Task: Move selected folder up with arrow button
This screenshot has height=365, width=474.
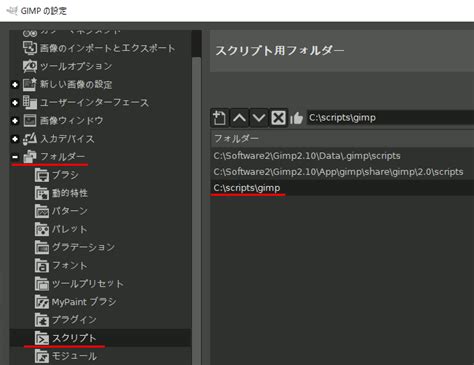Action: [x=239, y=118]
